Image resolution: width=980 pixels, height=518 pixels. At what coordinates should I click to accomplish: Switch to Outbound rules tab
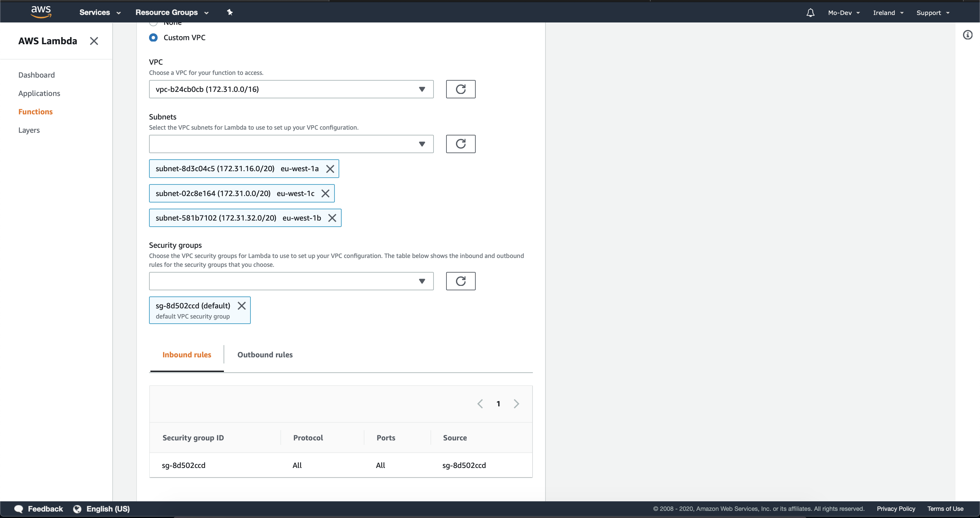click(x=265, y=355)
